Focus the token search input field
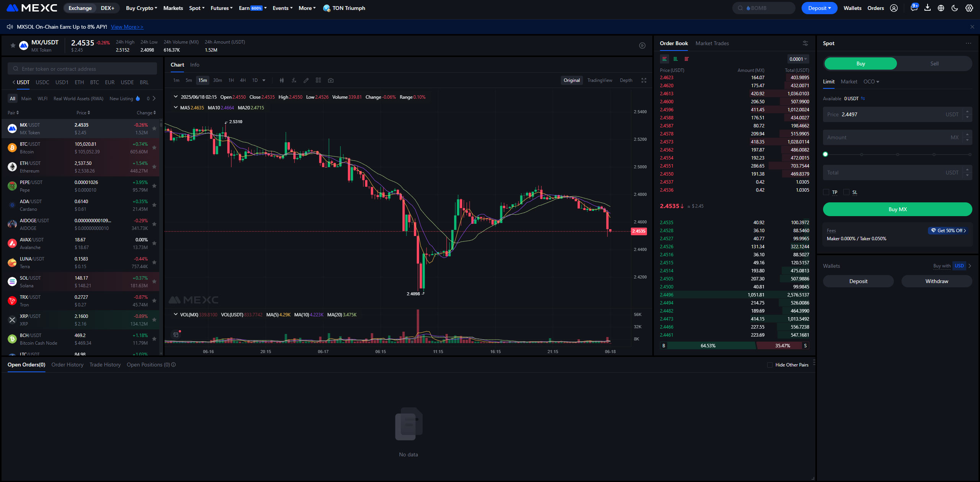980x482 pixels. (82, 69)
